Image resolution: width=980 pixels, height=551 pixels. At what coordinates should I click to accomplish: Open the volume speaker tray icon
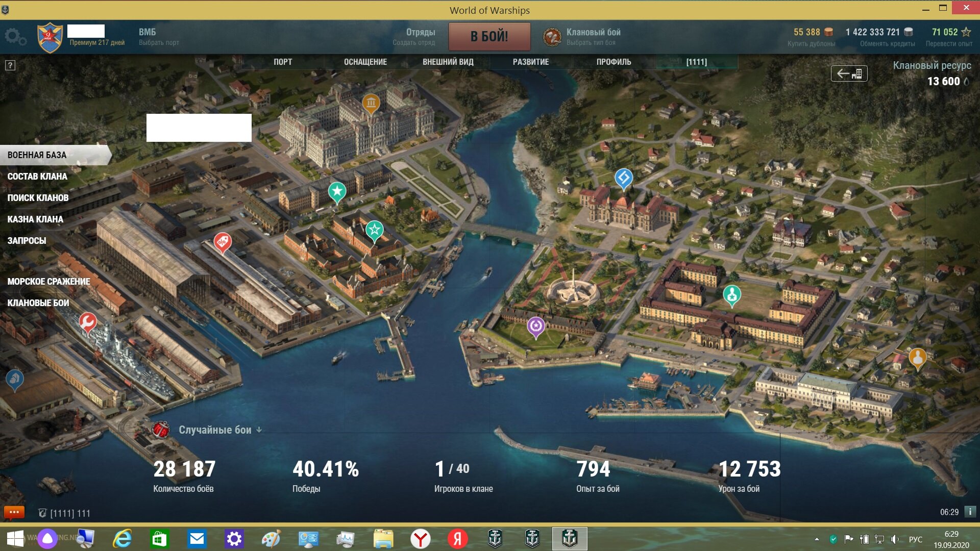(x=895, y=539)
